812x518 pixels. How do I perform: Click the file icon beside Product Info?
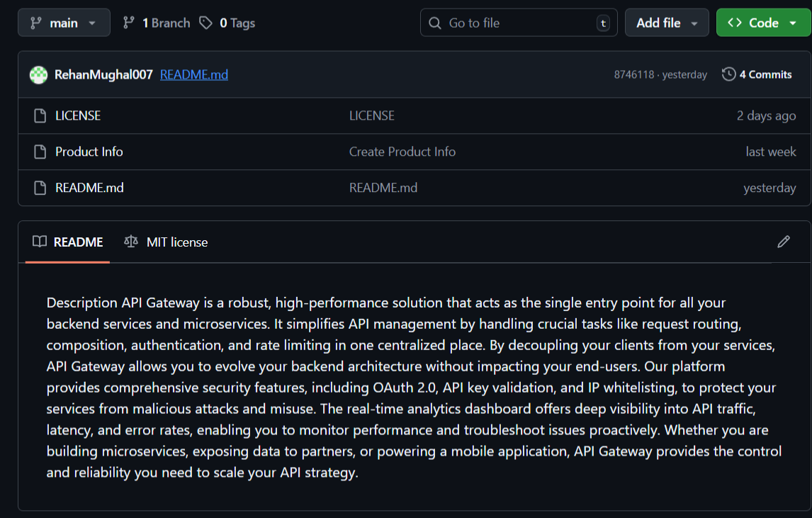click(40, 152)
